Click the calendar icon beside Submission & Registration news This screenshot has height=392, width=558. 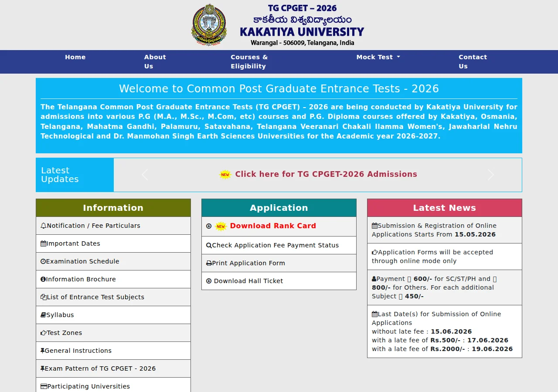(374, 226)
